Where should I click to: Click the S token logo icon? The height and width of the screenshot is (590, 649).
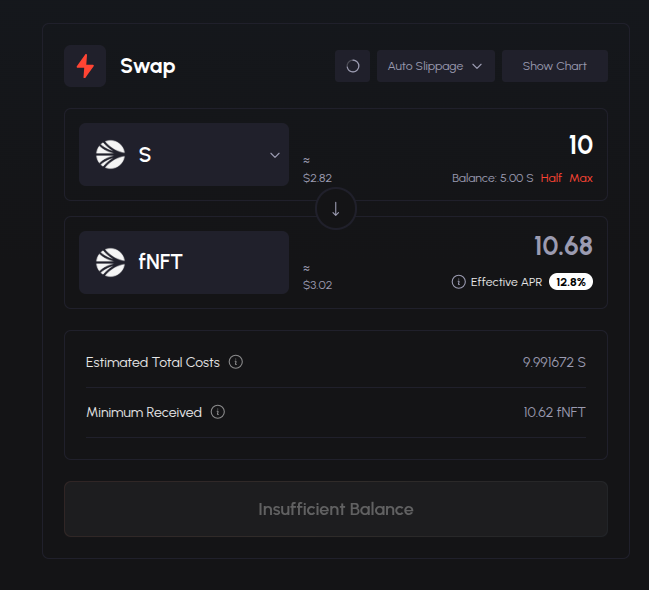pyautogui.click(x=111, y=154)
